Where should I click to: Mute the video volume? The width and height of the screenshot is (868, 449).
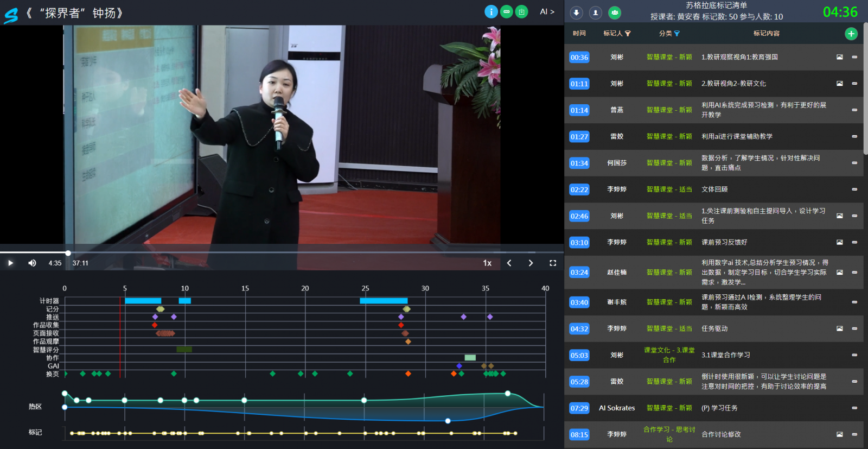(x=32, y=263)
